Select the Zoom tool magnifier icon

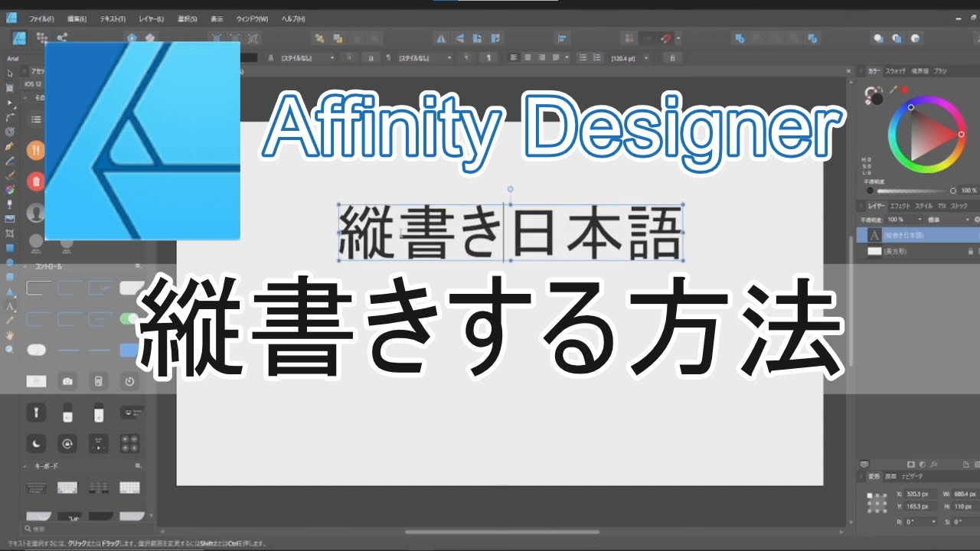10,349
